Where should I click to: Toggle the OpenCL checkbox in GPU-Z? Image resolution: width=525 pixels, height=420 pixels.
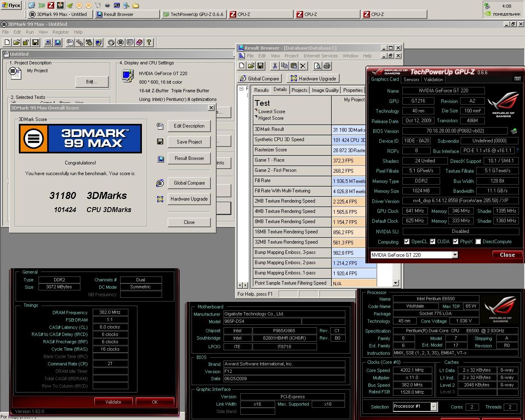tap(406, 242)
